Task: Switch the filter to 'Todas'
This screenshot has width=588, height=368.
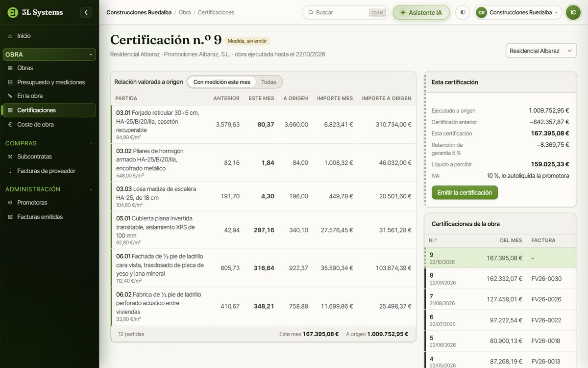Action: [269, 82]
